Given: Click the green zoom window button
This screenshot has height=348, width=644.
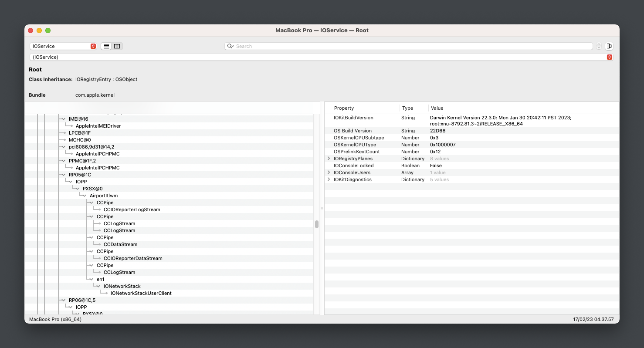Looking at the screenshot, I should coord(48,30).
